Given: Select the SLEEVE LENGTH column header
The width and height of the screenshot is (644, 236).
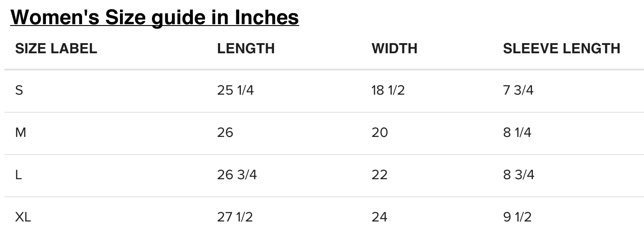Looking at the screenshot, I should click(562, 48).
